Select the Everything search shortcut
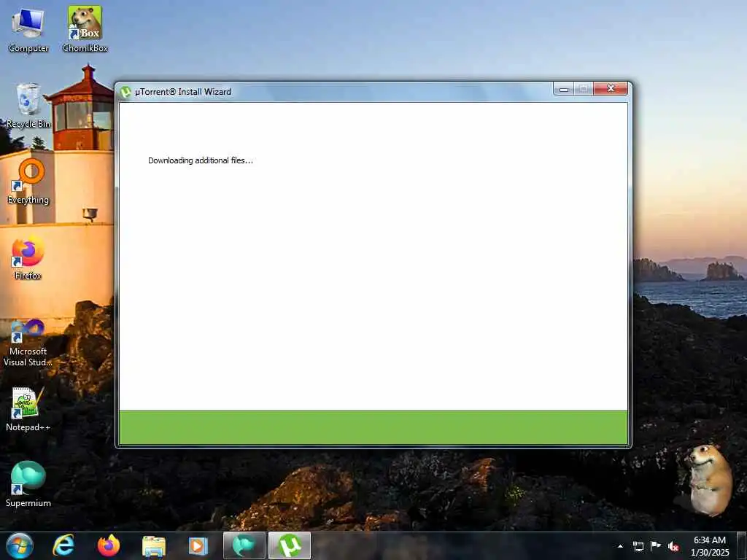 [28, 182]
